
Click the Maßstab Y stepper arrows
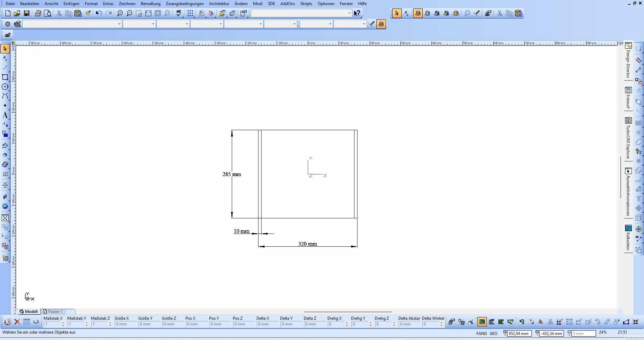87,324
